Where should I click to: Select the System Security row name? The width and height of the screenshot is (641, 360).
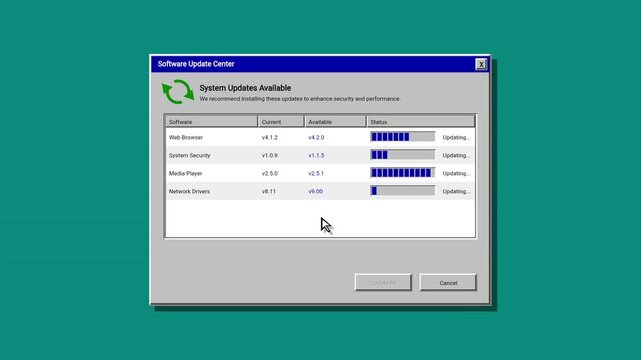[x=189, y=155]
